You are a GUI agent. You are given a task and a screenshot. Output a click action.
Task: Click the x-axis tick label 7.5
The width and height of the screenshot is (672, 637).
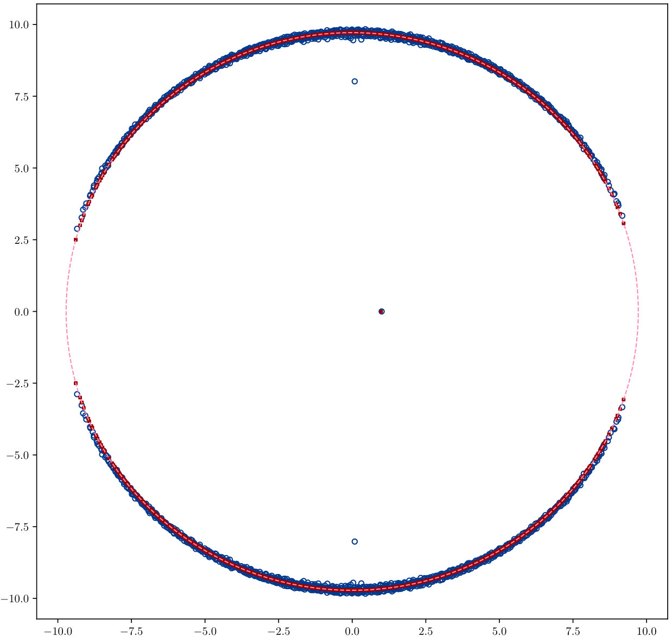tap(573, 632)
